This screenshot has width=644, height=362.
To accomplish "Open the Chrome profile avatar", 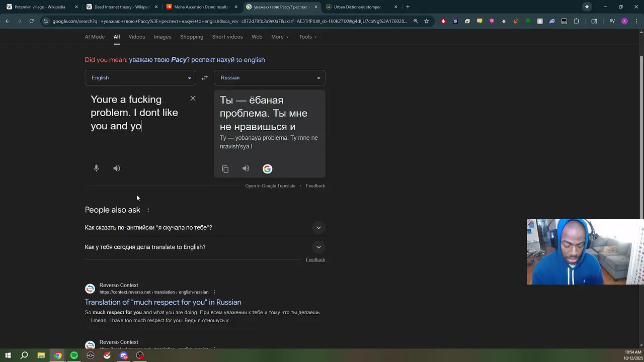I will tap(624, 21).
